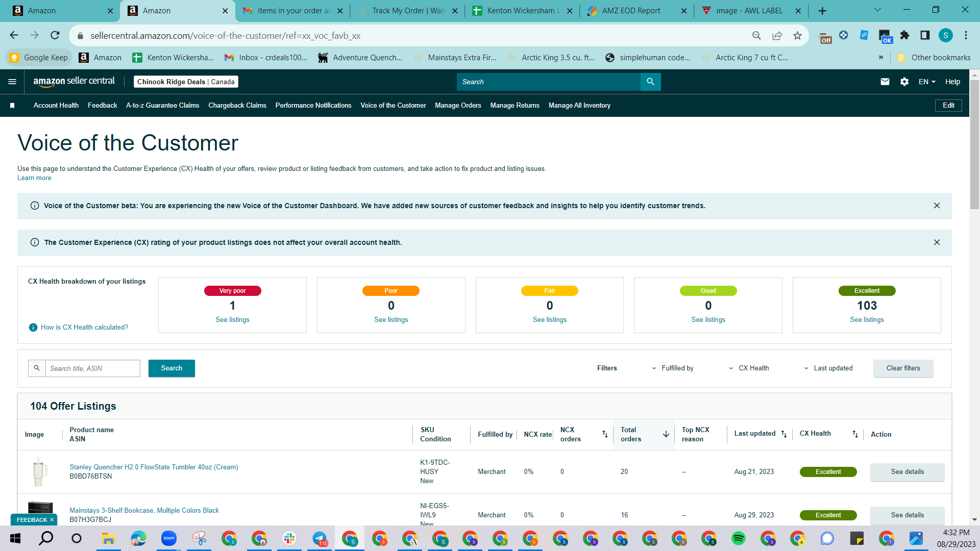Click the share page icon in address bar

(x=777, y=35)
